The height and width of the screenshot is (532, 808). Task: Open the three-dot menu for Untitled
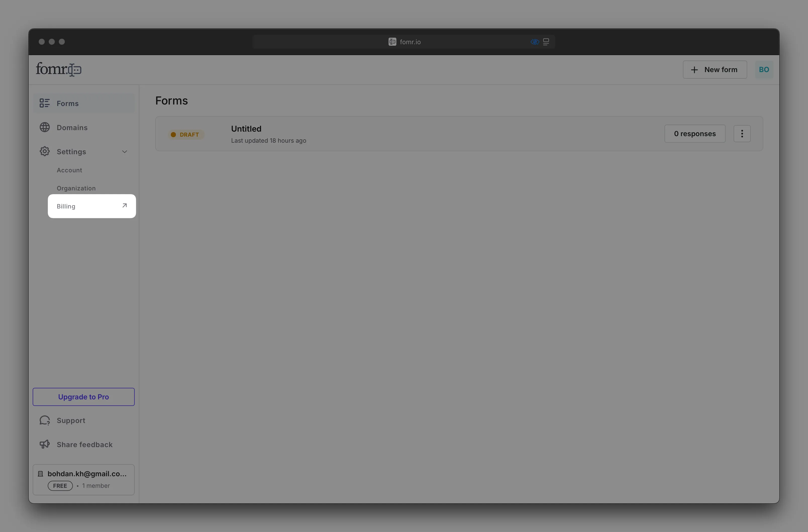point(742,133)
